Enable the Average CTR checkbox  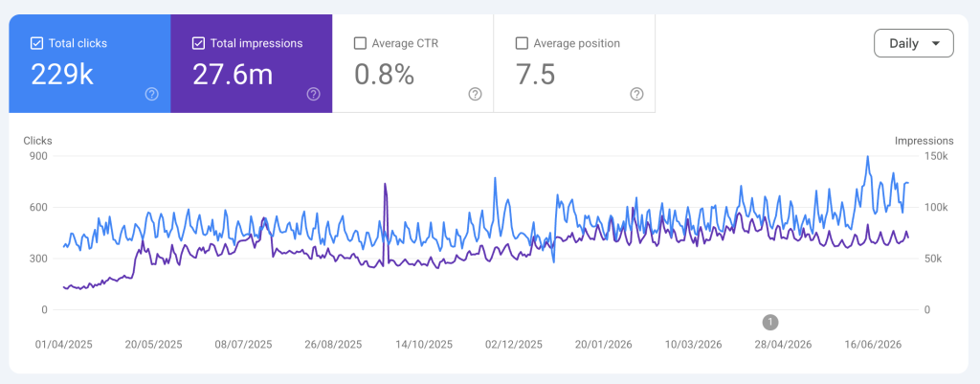[360, 43]
